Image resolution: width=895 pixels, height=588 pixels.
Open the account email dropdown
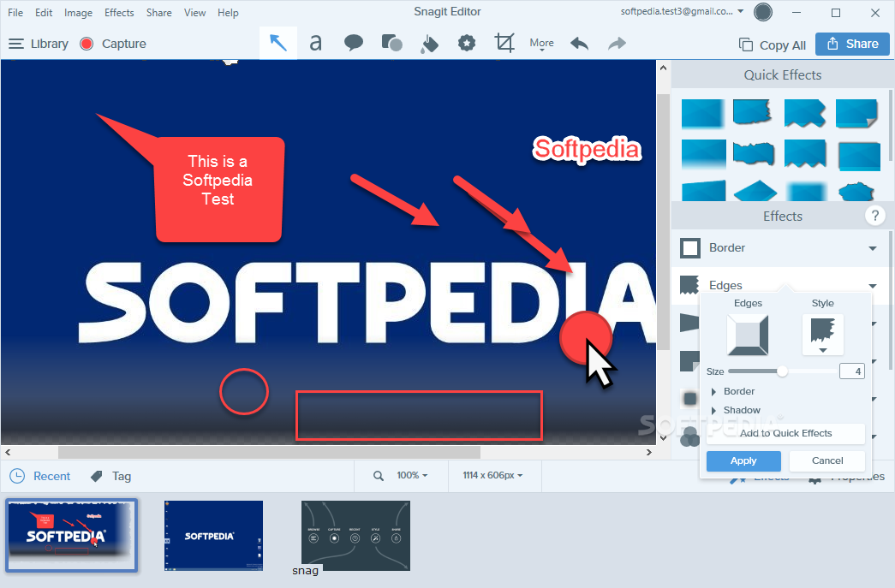tap(682, 11)
